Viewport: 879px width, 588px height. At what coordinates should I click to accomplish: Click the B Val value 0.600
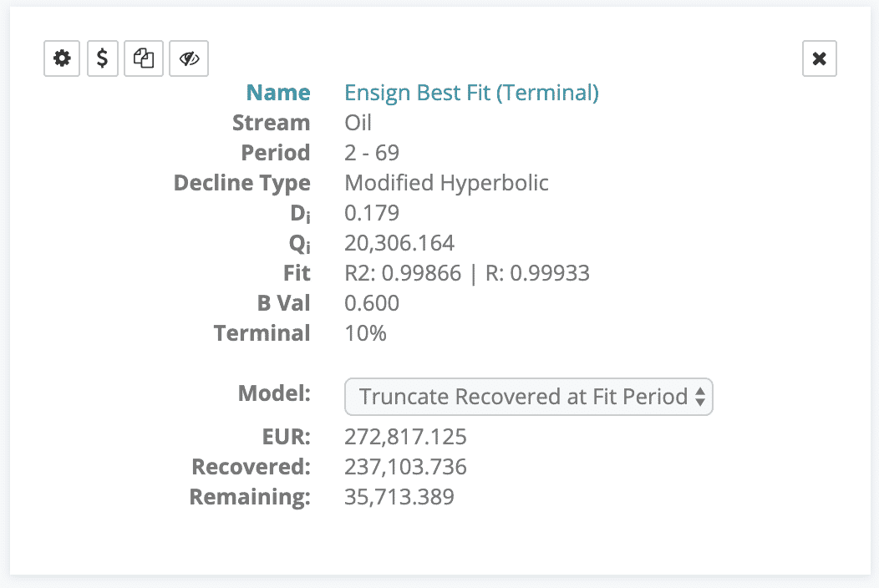click(372, 303)
